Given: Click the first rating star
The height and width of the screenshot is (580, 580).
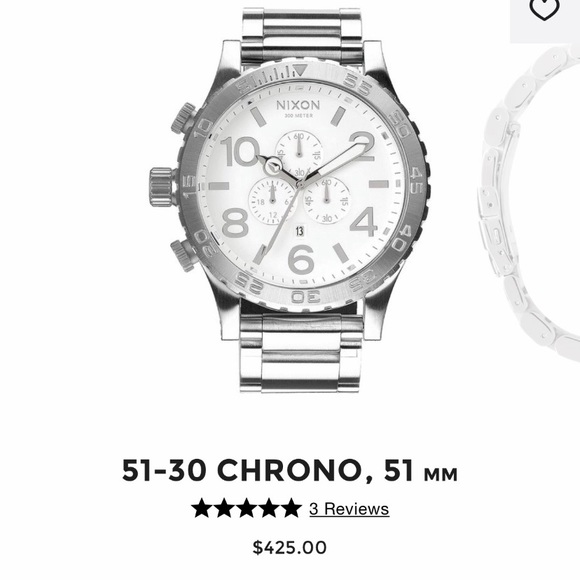Looking at the screenshot, I should 203,508.
